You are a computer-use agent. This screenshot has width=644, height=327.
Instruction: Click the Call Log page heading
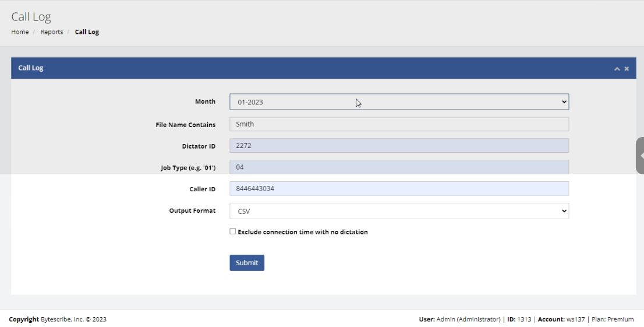pyautogui.click(x=31, y=17)
